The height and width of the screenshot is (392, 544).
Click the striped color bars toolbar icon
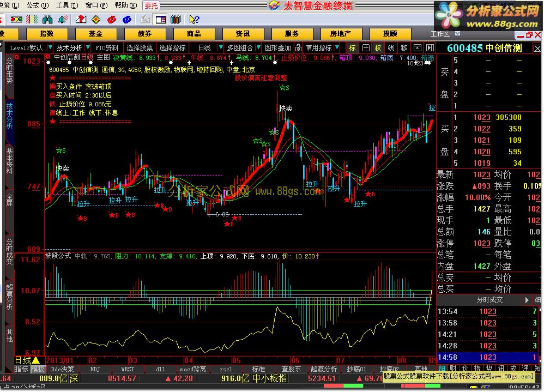pos(32,20)
